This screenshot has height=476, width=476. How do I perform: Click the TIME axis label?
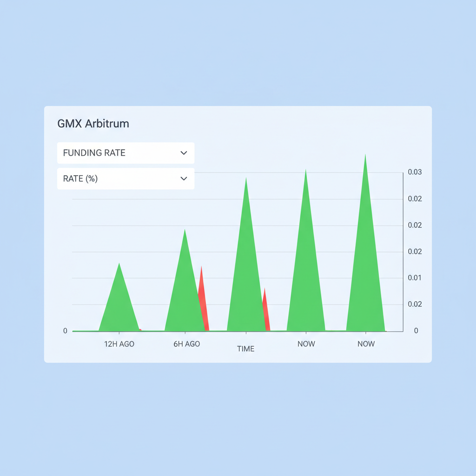pos(245,349)
